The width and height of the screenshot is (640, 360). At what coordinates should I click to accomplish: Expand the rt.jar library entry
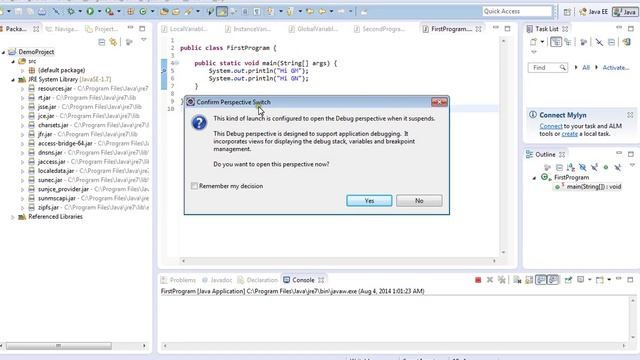pos(22,98)
